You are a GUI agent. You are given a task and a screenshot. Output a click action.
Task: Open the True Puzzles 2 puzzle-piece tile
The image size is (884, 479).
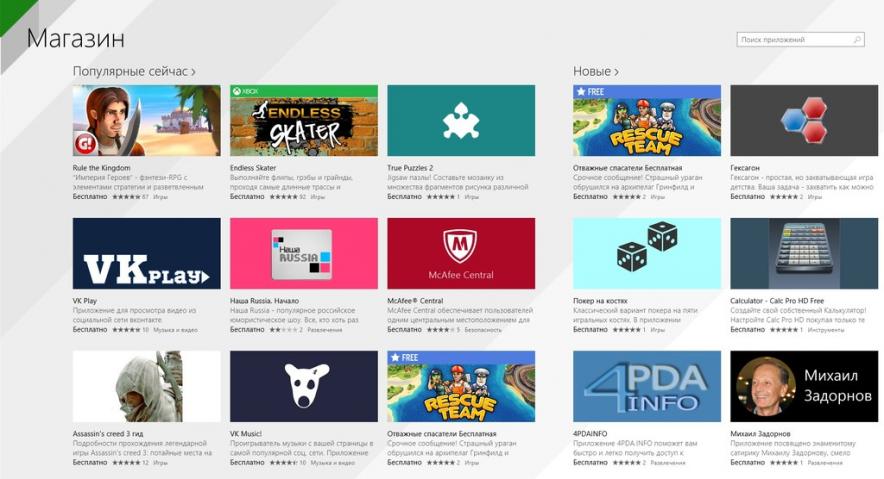[461, 121]
